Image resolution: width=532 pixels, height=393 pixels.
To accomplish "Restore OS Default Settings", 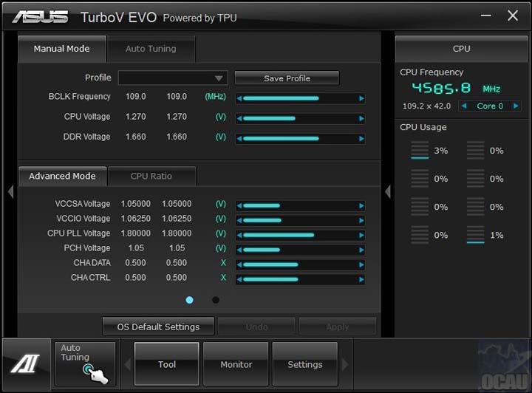I will point(158,327).
